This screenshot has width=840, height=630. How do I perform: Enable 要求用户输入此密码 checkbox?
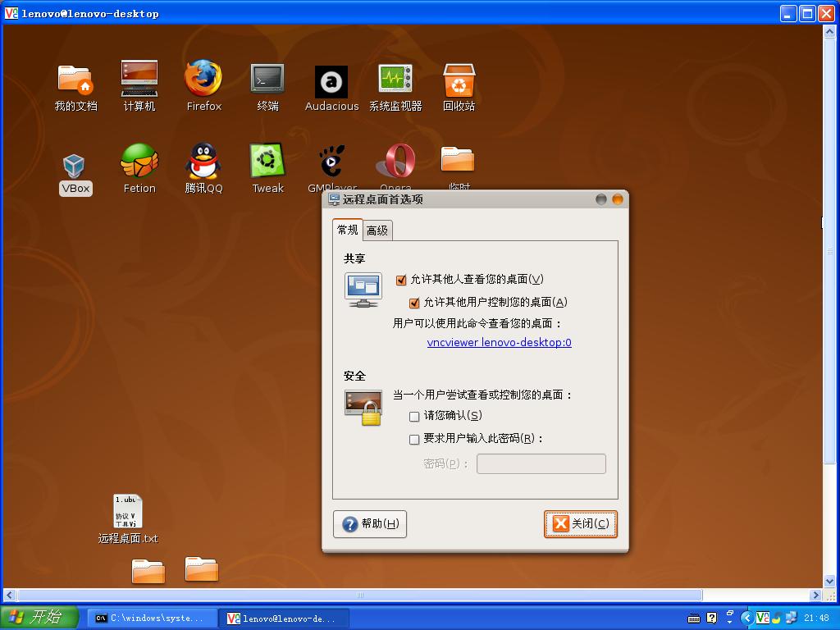click(x=414, y=440)
